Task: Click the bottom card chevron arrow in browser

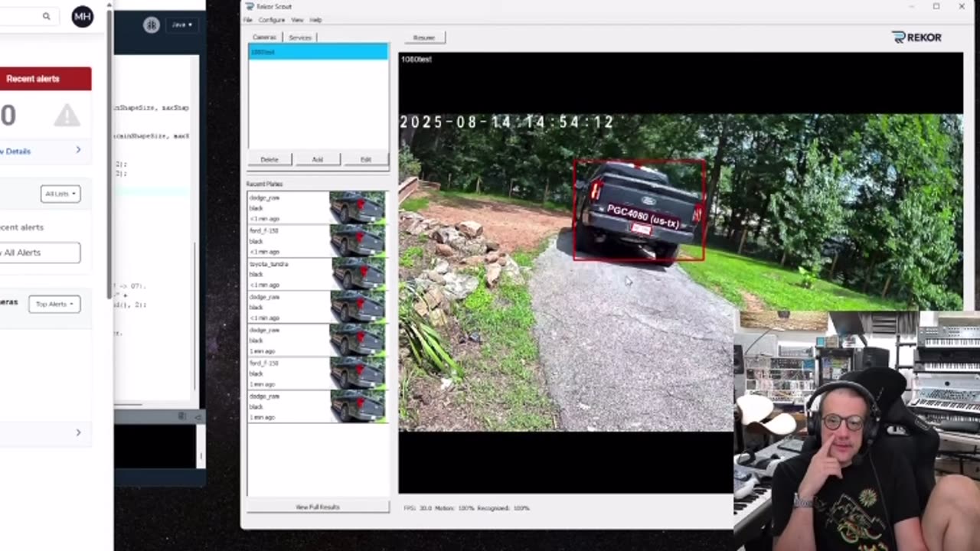Action: pyautogui.click(x=78, y=432)
